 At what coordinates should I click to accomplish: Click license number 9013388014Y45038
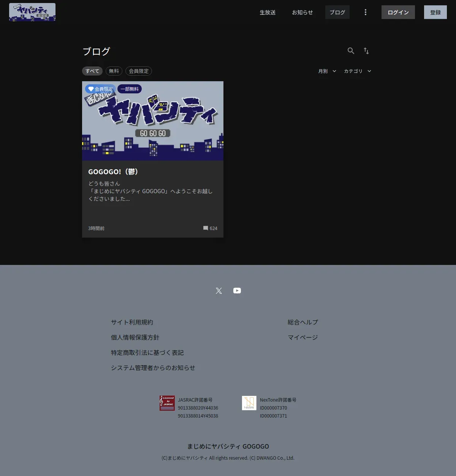198,416
